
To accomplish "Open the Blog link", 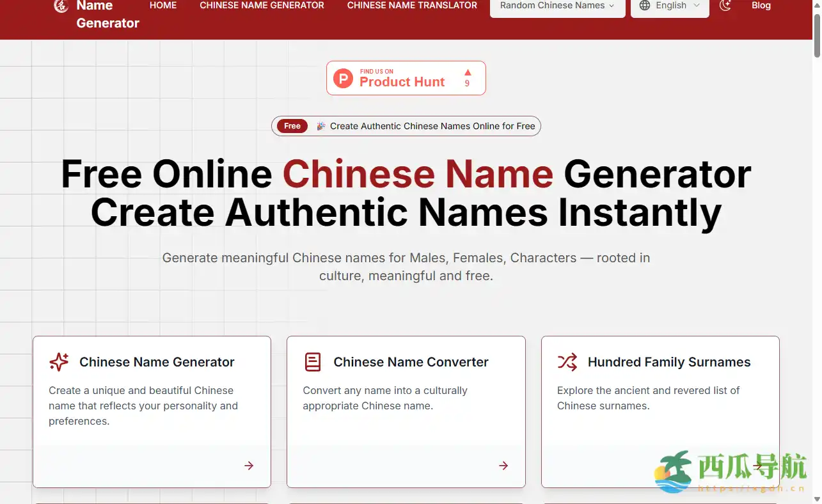I will (761, 6).
